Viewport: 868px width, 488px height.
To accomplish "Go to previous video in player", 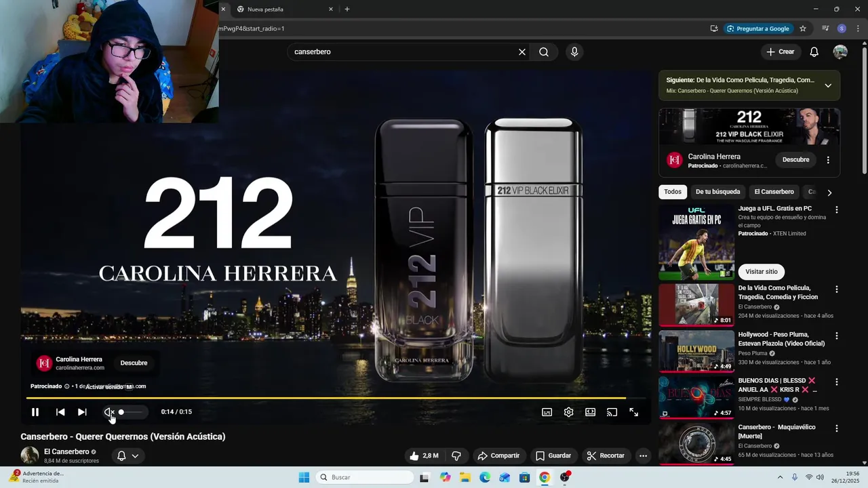I will click(x=60, y=412).
